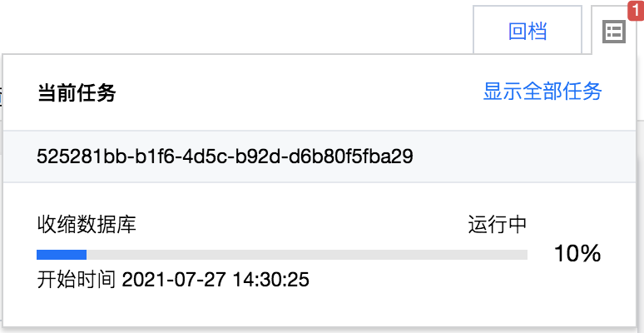Screen dimensions: 644x333
Task: Click the date portion 2021-07-27
Action: (x=174, y=280)
